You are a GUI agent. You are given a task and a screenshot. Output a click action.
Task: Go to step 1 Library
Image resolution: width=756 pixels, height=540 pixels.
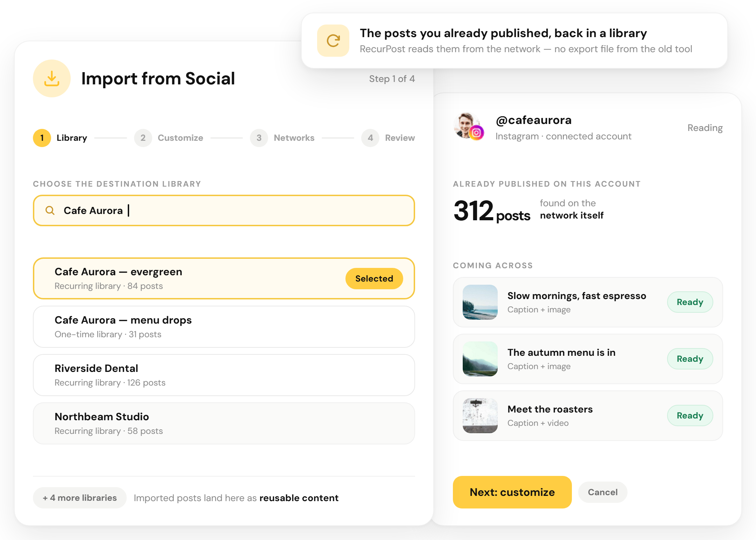pos(60,138)
